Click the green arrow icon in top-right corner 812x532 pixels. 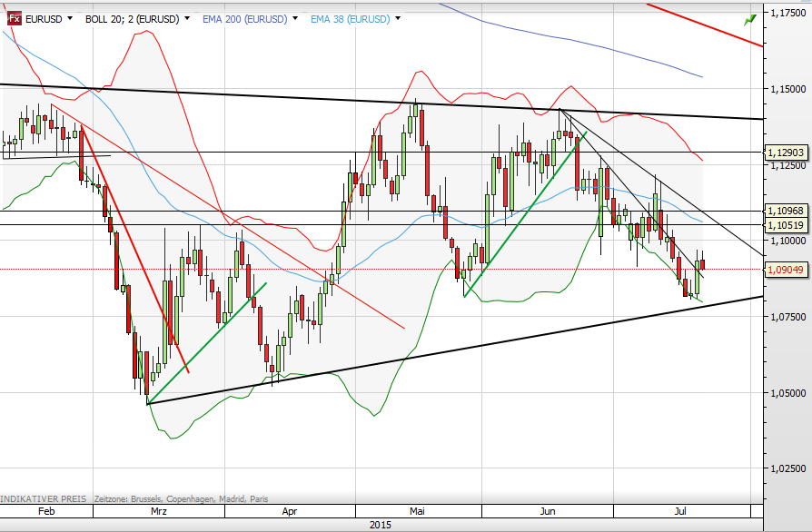coord(749,19)
